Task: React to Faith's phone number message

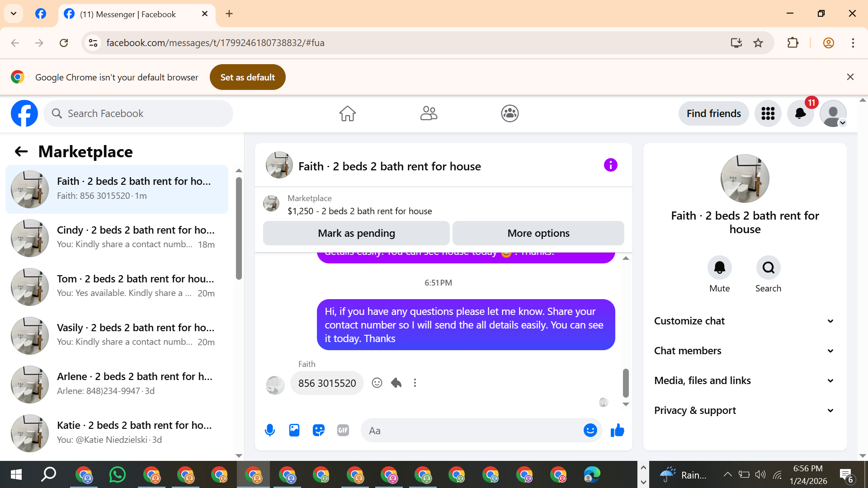Action: pos(377,383)
